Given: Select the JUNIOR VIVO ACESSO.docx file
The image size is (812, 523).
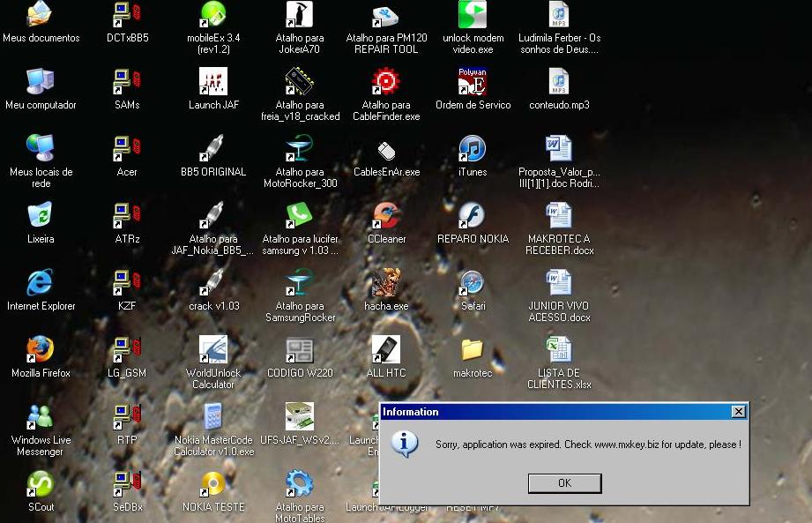Looking at the screenshot, I should pos(559,282).
